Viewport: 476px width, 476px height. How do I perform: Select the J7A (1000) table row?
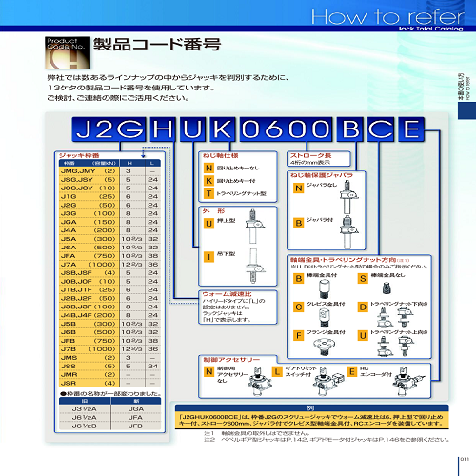pos(109,265)
